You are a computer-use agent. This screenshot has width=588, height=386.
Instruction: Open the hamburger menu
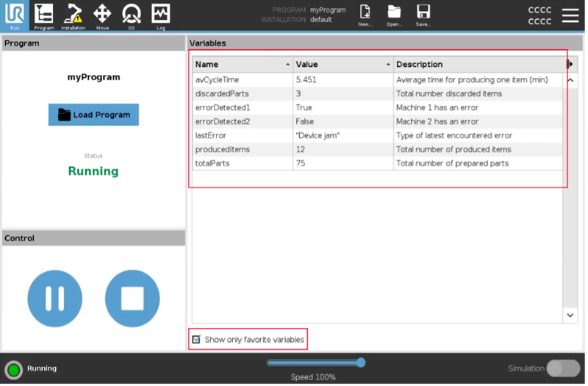click(570, 15)
